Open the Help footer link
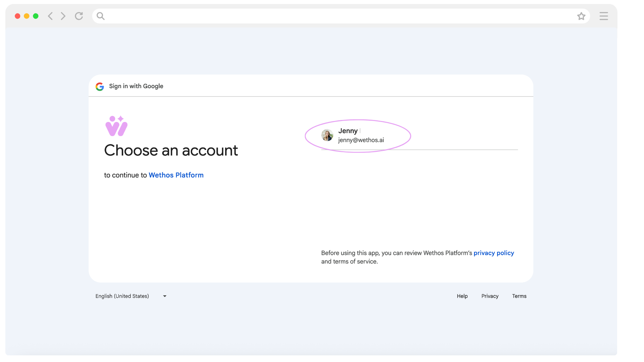Screen dimensions: 644x362 [462, 296]
